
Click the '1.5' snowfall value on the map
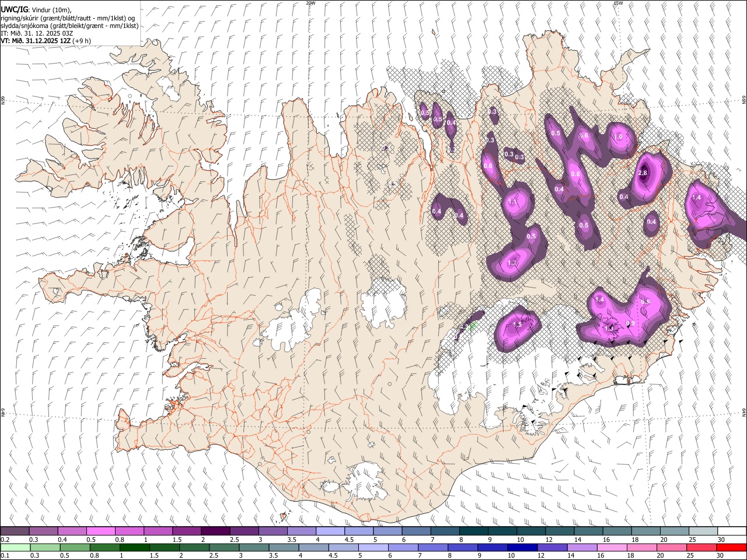pos(517,325)
